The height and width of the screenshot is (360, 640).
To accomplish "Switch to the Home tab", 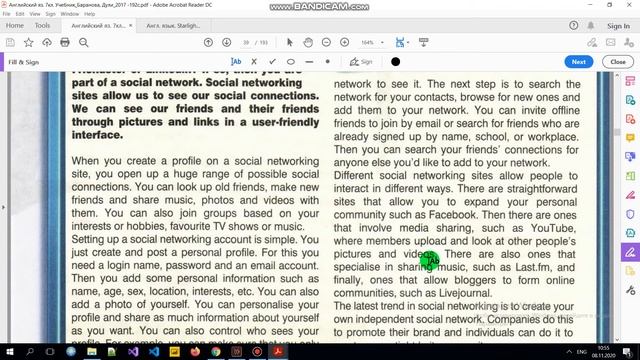I will pos(15,25).
